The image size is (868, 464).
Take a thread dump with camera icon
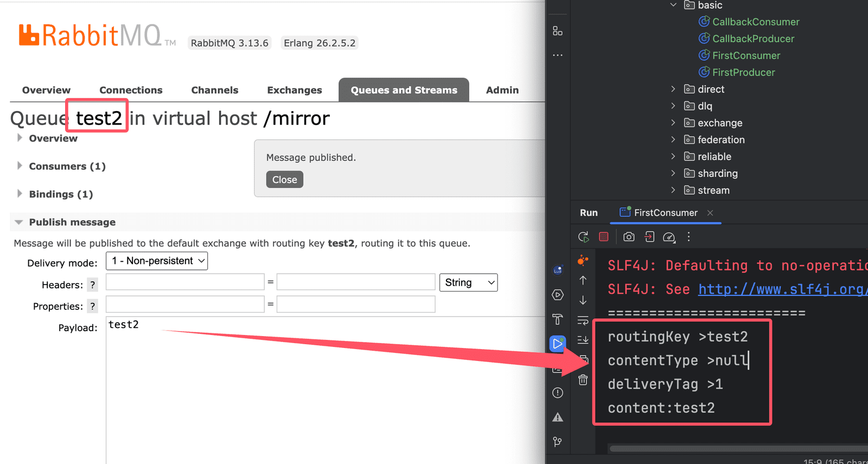629,237
